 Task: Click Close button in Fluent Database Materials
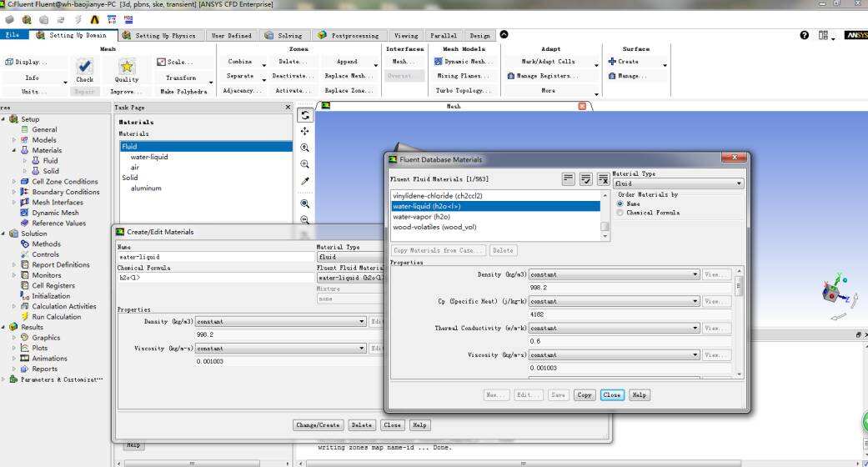click(x=612, y=395)
